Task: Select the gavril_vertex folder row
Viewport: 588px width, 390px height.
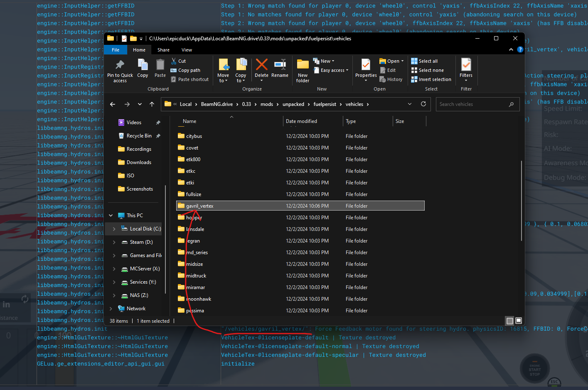Action: (x=300, y=206)
